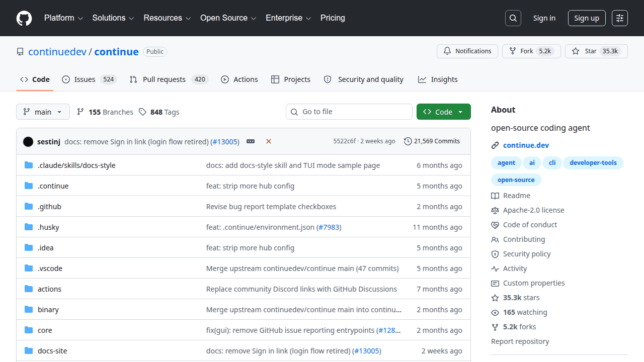Open the Contributing link

524,239
